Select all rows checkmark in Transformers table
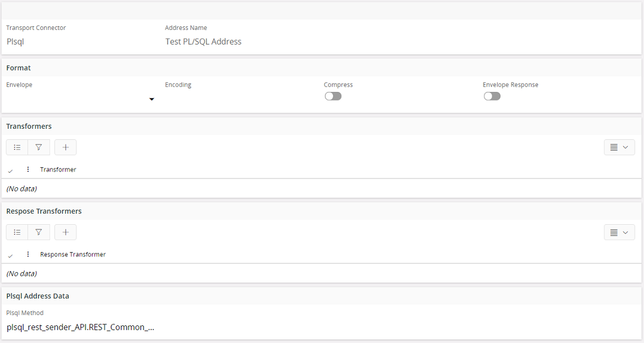 click(x=11, y=170)
